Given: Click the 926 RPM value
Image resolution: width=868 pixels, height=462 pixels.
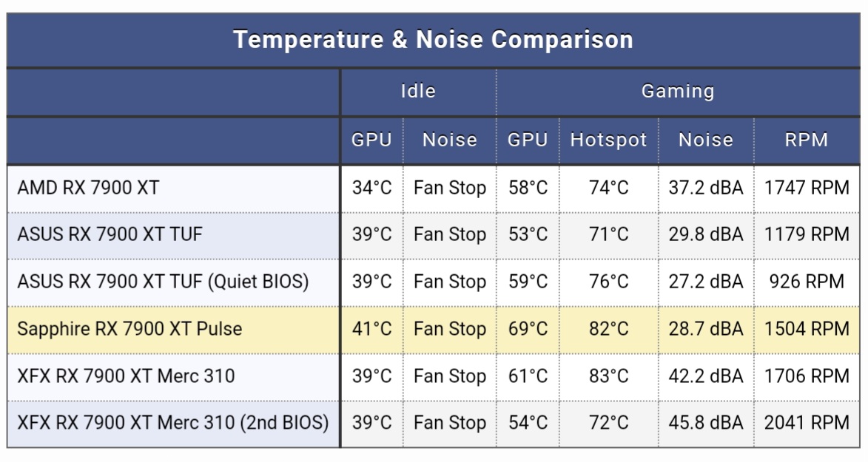Looking at the screenshot, I should [x=806, y=282].
